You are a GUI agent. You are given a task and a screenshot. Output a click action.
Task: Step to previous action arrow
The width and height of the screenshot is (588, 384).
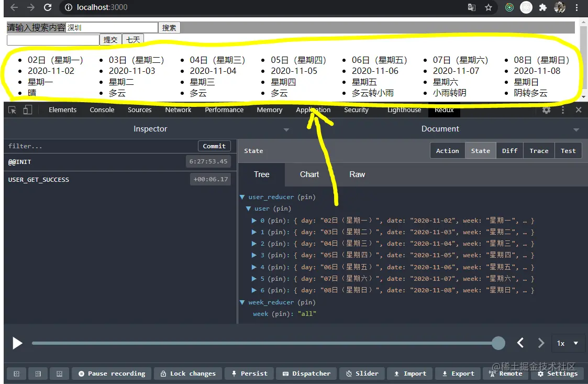point(520,343)
